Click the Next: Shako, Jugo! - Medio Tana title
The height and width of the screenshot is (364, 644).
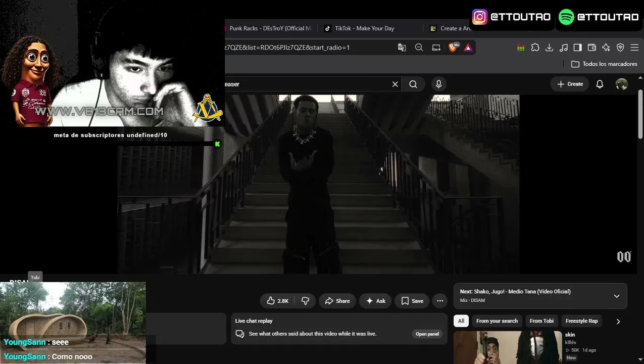515,292
